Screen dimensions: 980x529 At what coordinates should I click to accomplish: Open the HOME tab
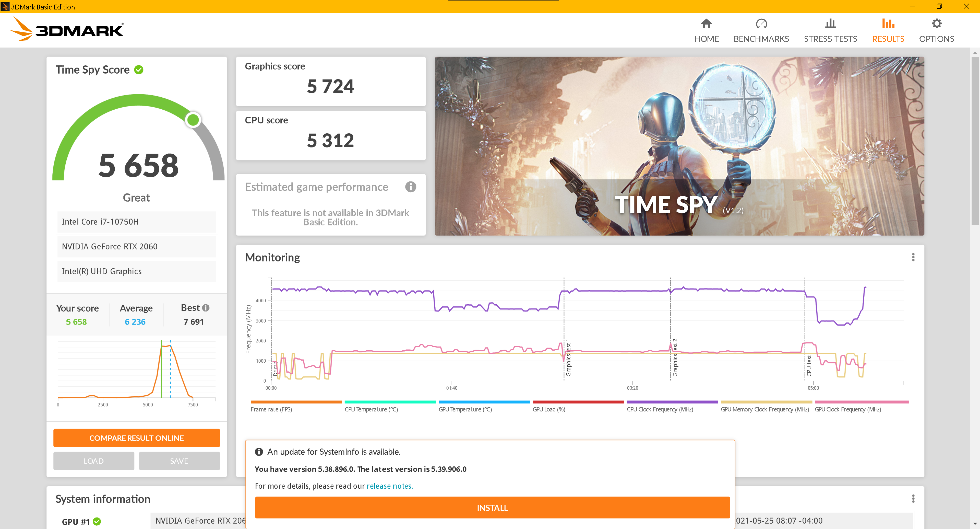click(706, 31)
